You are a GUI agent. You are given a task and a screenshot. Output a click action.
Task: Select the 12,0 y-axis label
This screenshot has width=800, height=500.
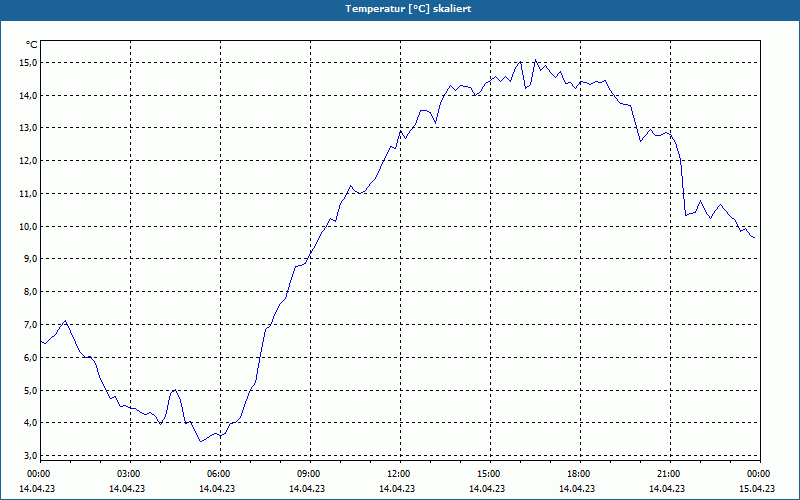pyautogui.click(x=29, y=161)
